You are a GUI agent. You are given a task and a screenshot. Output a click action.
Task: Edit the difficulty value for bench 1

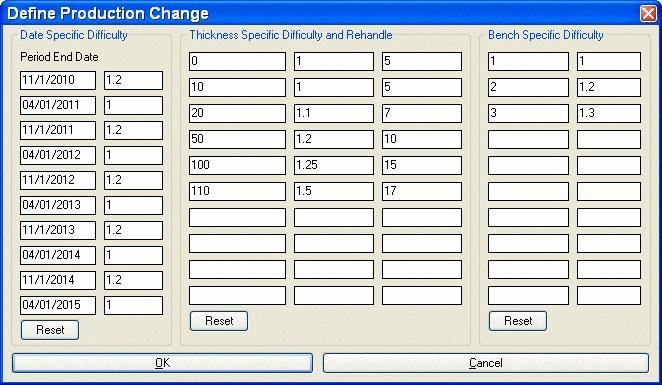coord(609,61)
